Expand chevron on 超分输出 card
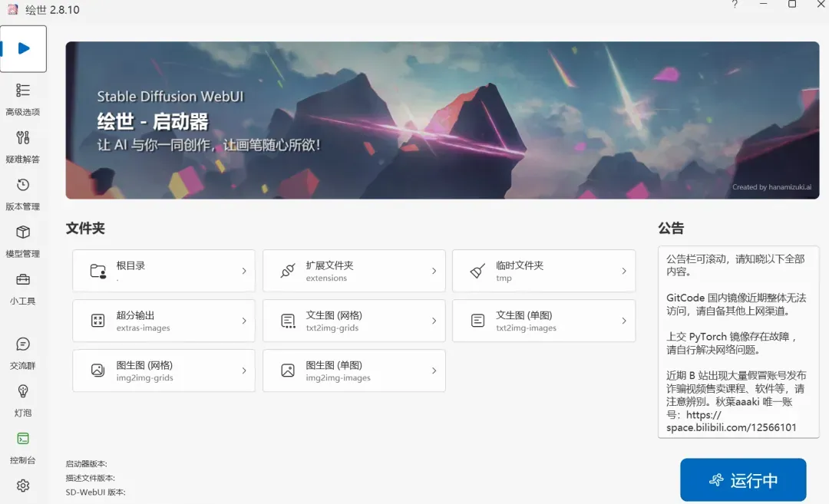 244,321
